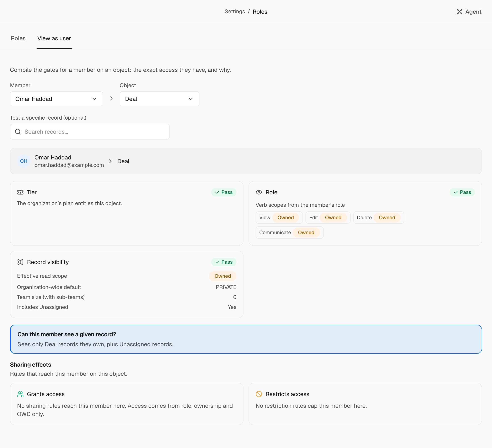
Task: Click omar.haddad@example.com email text
Action: click(69, 165)
